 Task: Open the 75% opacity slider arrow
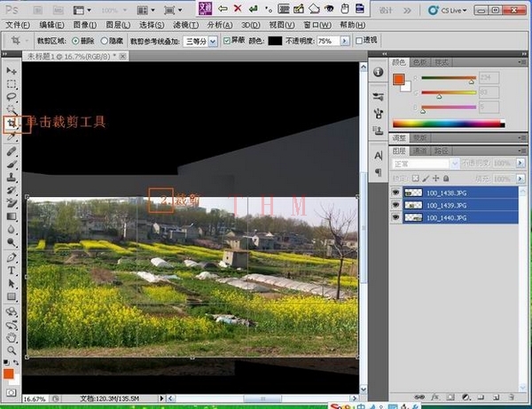click(x=345, y=41)
